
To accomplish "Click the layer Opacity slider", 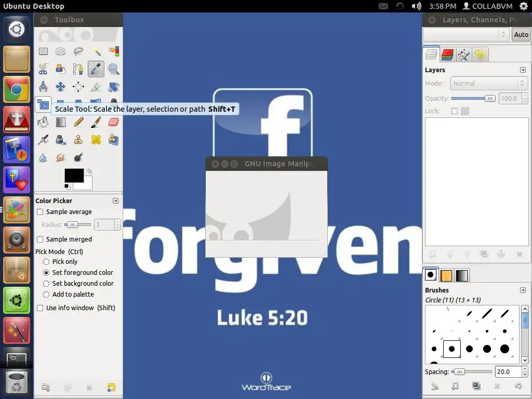I will (473, 98).
